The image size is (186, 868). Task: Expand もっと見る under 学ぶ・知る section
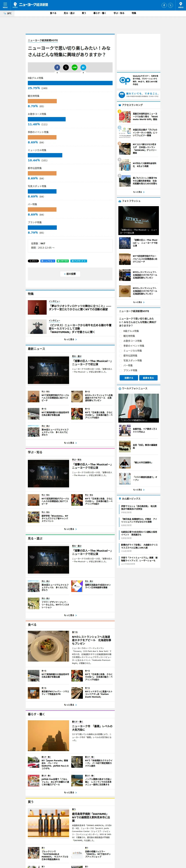[70, 529]
